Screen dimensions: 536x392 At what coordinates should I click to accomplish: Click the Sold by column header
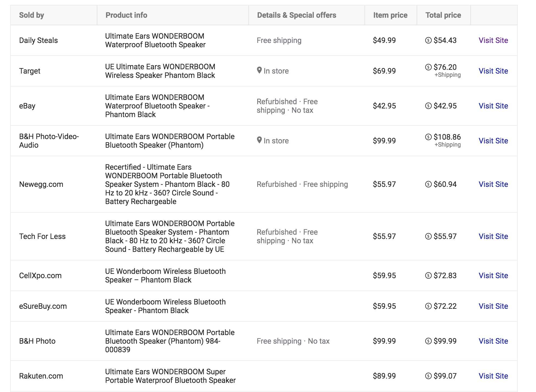(x=31, y=15)
